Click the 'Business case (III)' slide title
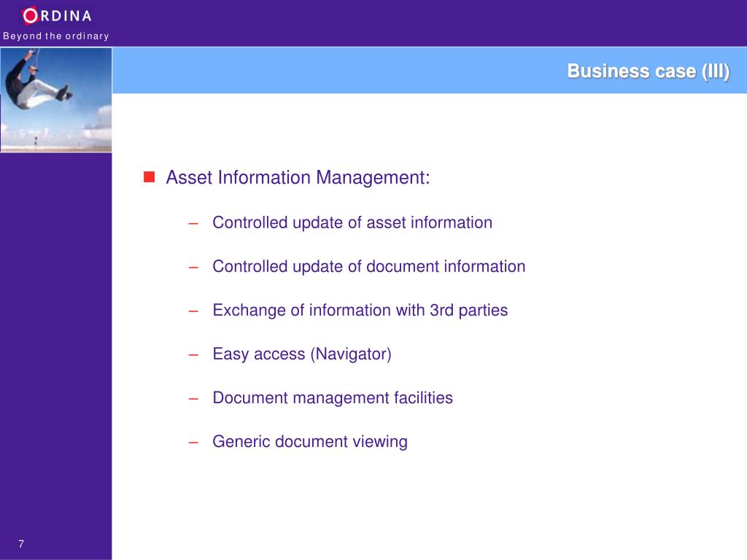The width and height of the screenshot is (747, 560). pos(648,71)
